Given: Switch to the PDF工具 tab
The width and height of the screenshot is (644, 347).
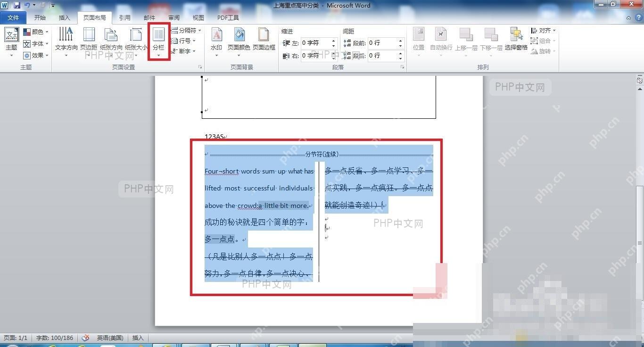Looking at the screenshot, I should pyautogui.click(x=228, y=18).
